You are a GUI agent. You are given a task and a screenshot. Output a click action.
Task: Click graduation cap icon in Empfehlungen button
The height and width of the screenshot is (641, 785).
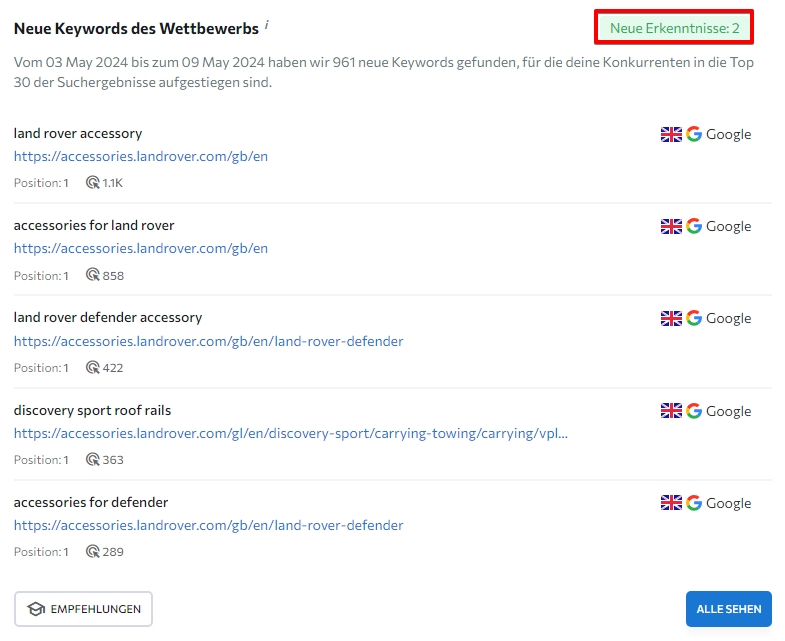point(36,609)
